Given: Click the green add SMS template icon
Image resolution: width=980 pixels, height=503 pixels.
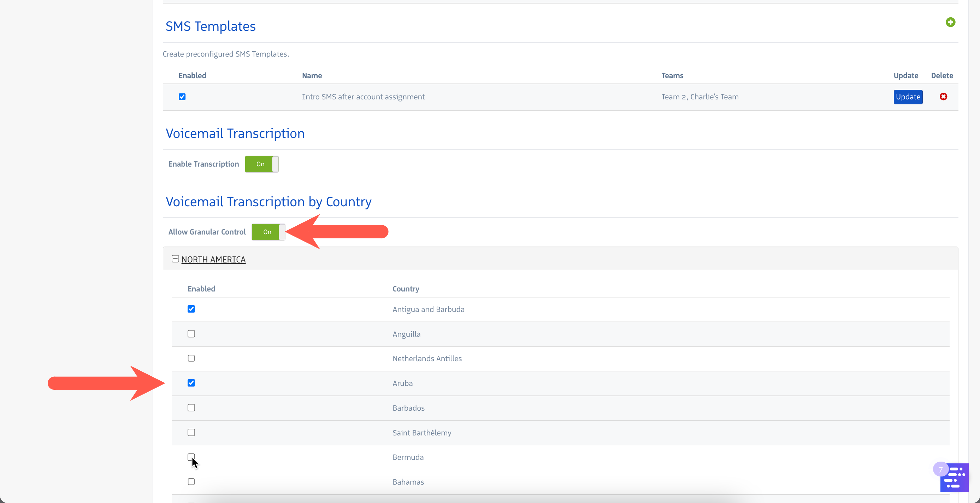Looking at the screenshot, I should (950, 22).
